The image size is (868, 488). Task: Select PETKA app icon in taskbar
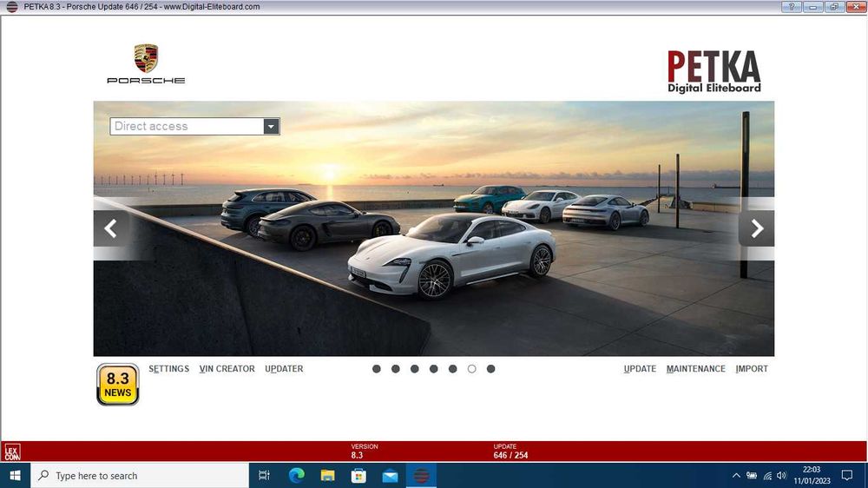click(421, 475)
